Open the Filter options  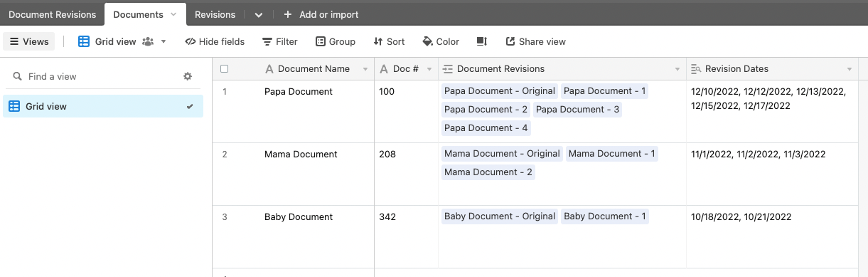pos(280,41)
